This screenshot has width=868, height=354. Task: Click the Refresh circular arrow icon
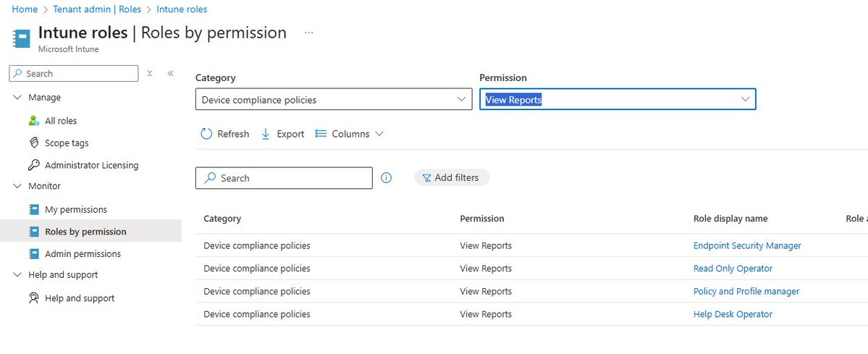(x=206, y=134)
